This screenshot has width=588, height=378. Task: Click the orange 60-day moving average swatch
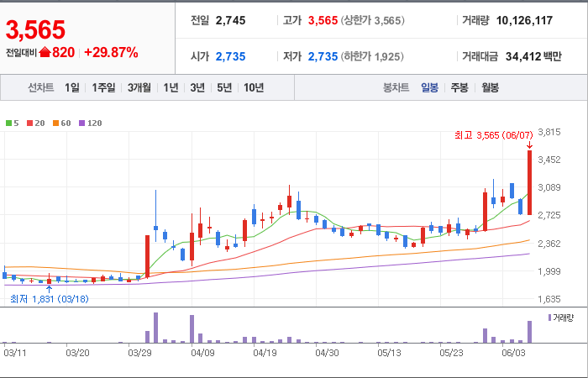pyautogui.click(x=55, y=123)
